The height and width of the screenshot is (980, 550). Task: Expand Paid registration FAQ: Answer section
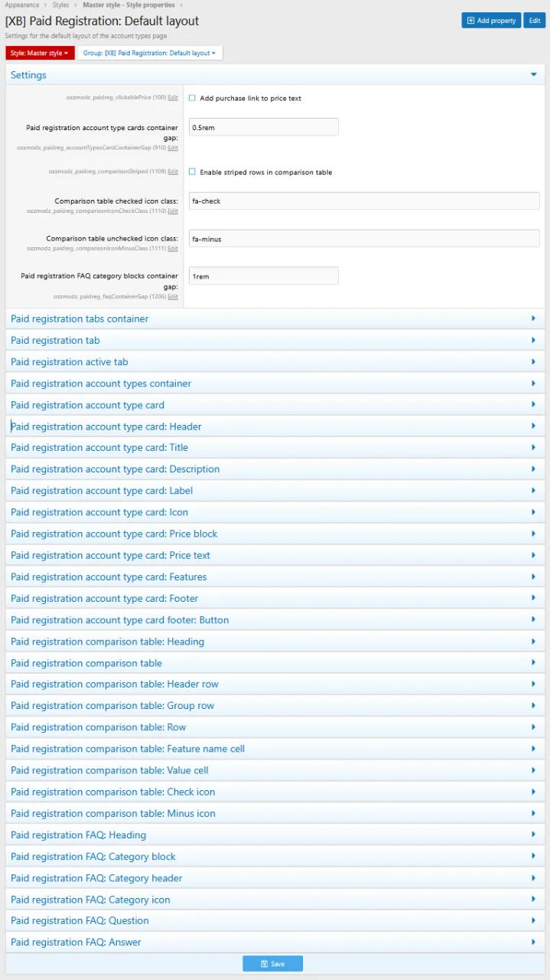click(x=275, y=942)
